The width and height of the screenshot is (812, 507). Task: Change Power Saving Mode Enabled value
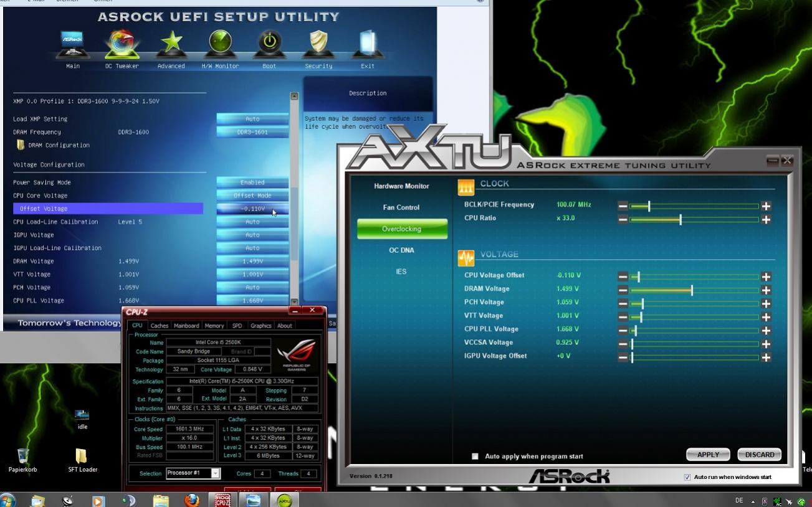[252, 182]
